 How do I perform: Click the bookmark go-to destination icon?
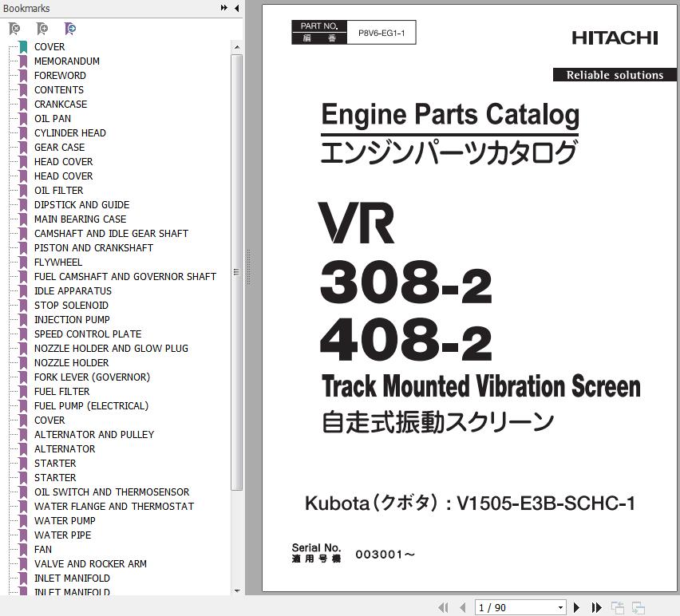[70, 29]
